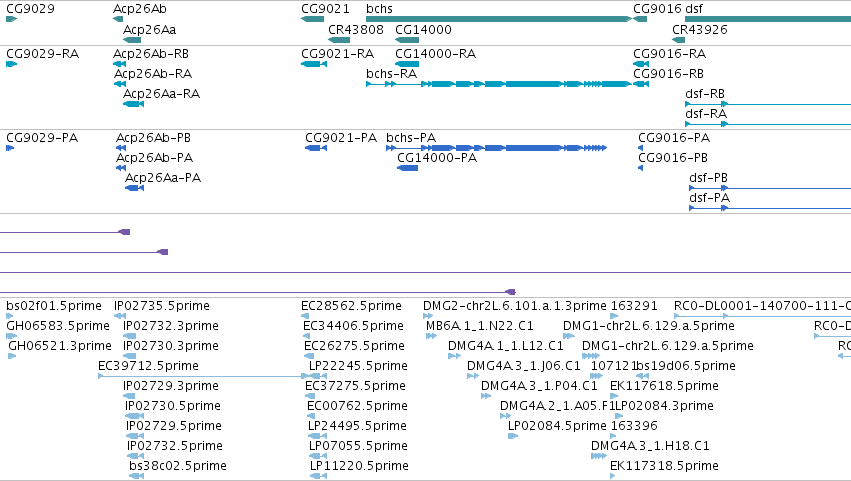
Task: Select the LP24495.5prime EST label
Action: 357,427
